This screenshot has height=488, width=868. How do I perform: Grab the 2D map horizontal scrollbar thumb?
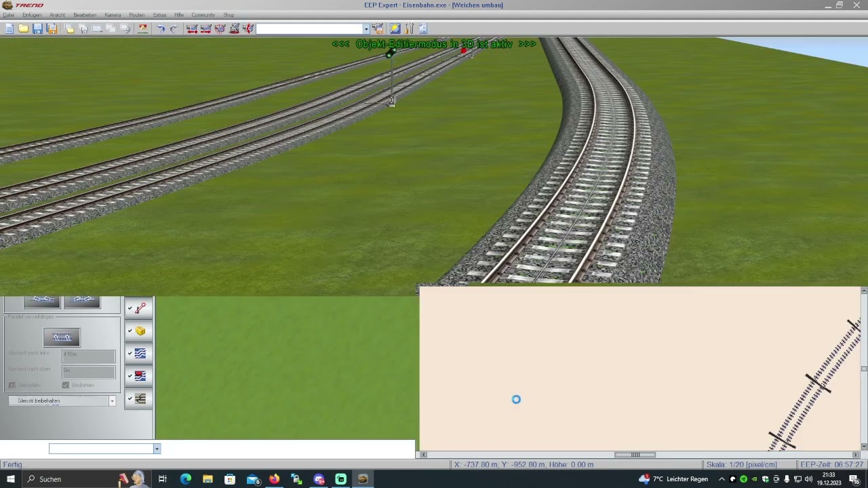(x=635, y=455)
